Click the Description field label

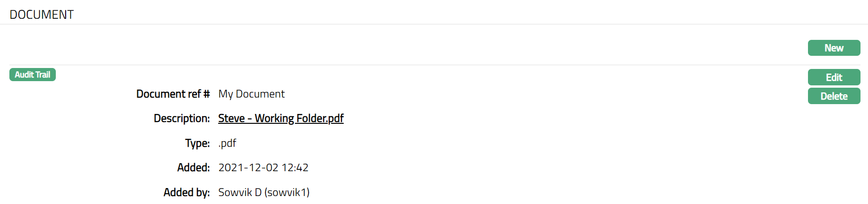coord(181,118)
